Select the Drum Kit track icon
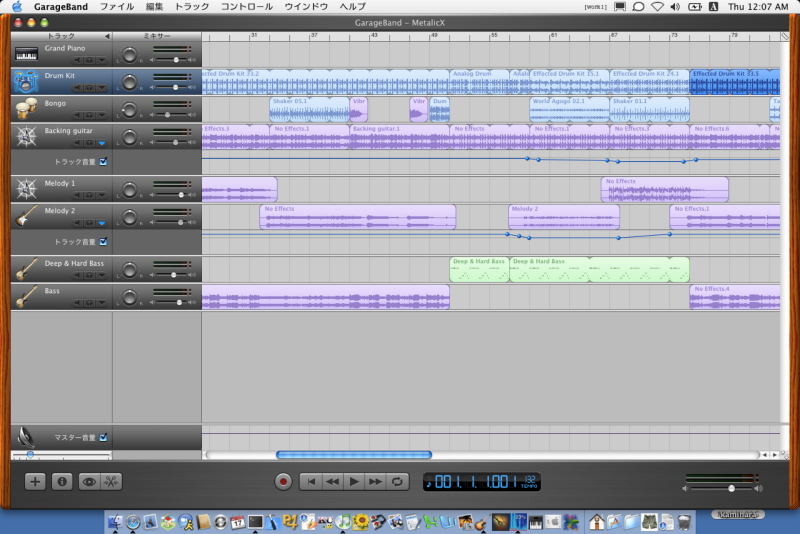Screen dimensions: 800x534 [x=27, y=81]
